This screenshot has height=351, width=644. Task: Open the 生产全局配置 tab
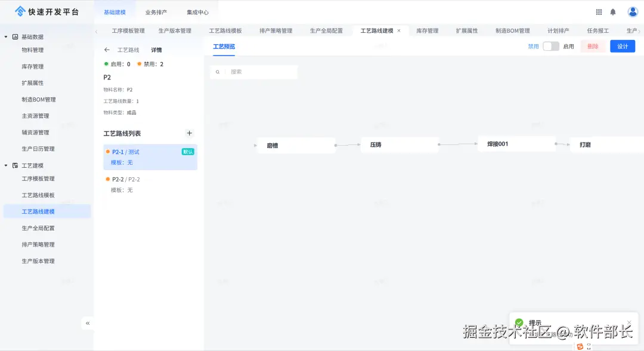(327, 30)
